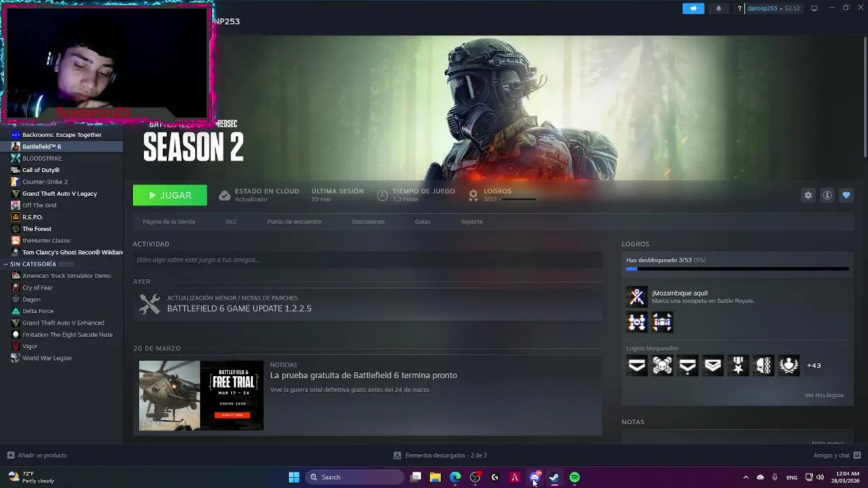View the laurel wreath locked achievement
The width and height of the screenshot is (868, 488).
point(789,365)
